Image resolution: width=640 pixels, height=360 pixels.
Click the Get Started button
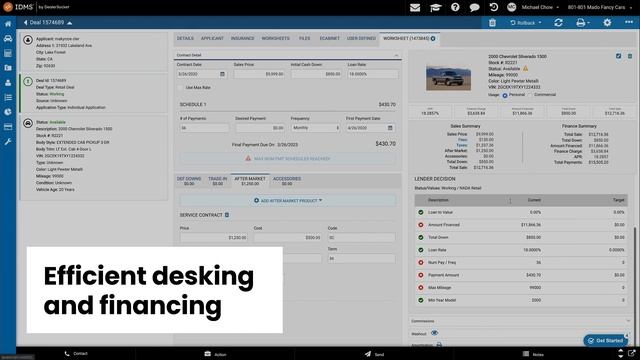[606, 340]
